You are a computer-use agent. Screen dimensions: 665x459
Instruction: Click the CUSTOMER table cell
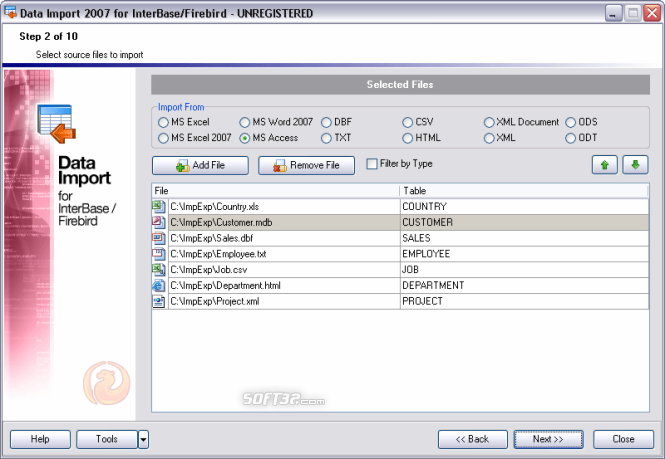[524, 222]
